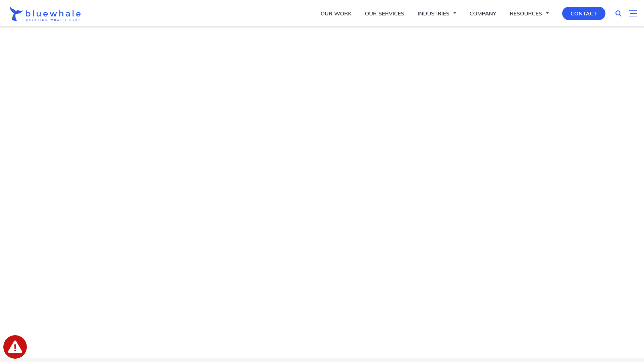
Task: Click the RESOURCES menu label
Action: tap(526, 13)
